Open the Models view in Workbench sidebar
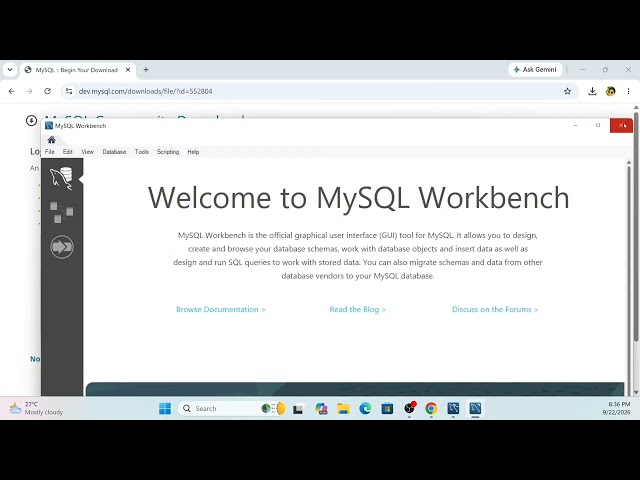Viewport: 640px width, 480px height. pyautogui.click(x=61, y=212)
